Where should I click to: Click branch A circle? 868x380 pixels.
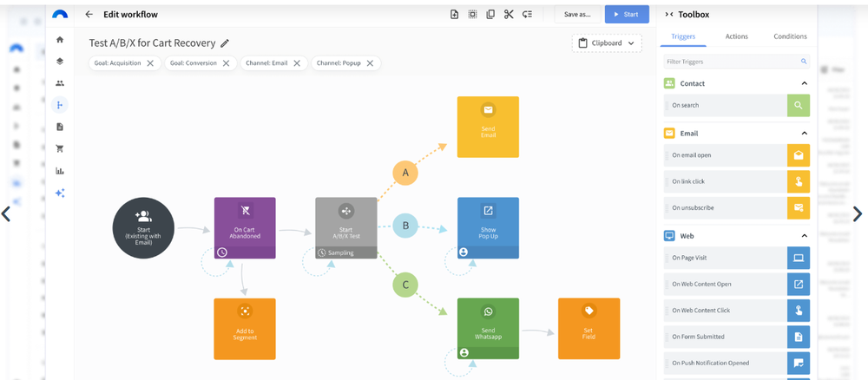point(405,174)
